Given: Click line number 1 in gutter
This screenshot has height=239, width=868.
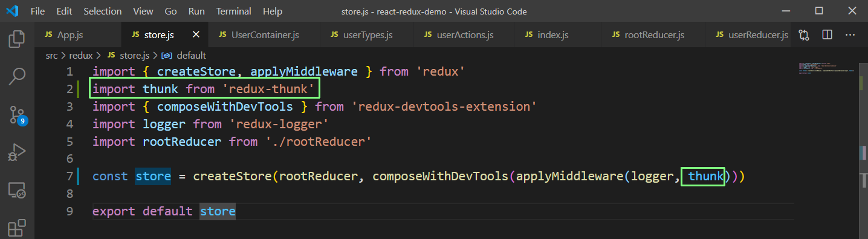Looking at the screenshot, I should 70,71.
